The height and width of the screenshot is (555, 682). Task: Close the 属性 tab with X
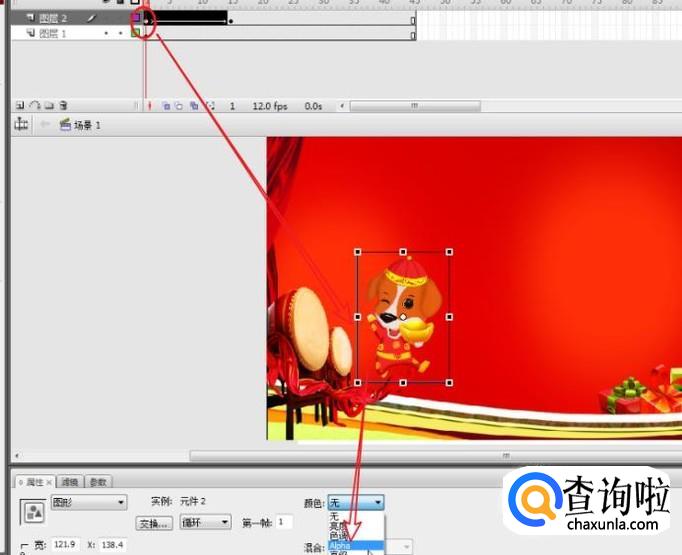(x=49, y=482)
